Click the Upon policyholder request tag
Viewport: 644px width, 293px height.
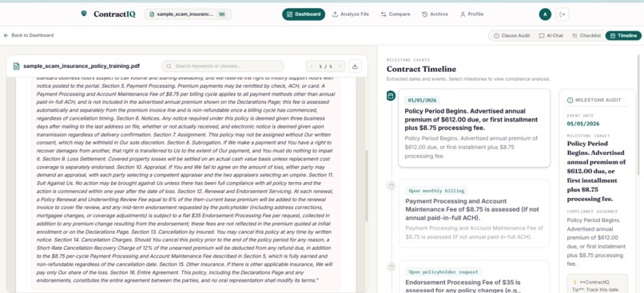443,272
